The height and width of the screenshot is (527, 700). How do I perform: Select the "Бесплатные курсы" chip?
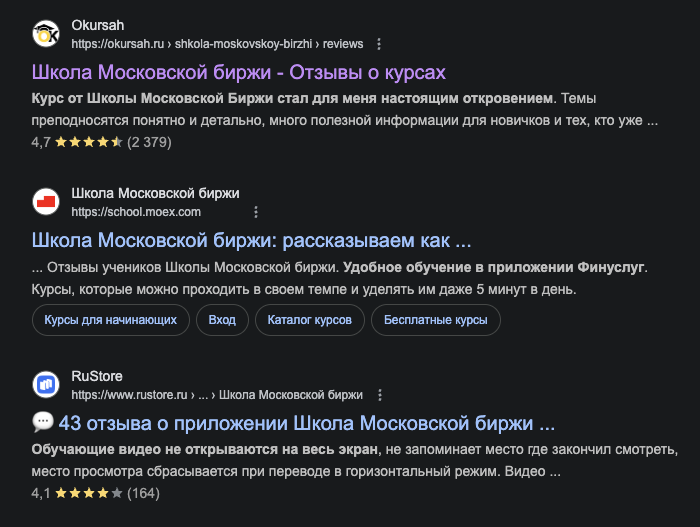436,320
